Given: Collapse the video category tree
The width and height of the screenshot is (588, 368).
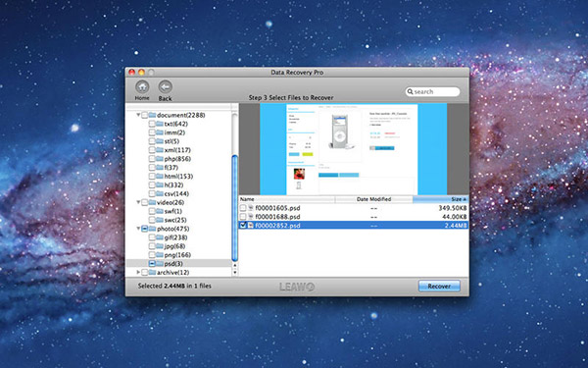Looking at the screenshot, I should coord(138,202).
